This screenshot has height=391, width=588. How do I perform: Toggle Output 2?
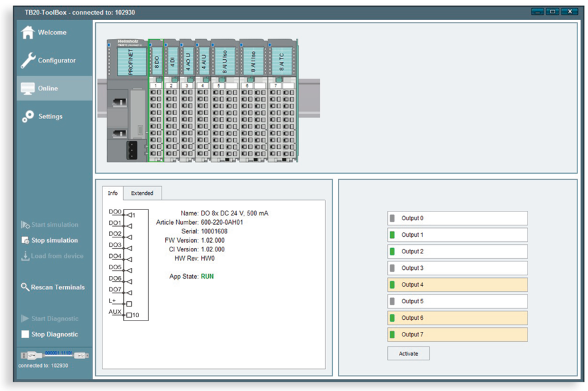458,251
